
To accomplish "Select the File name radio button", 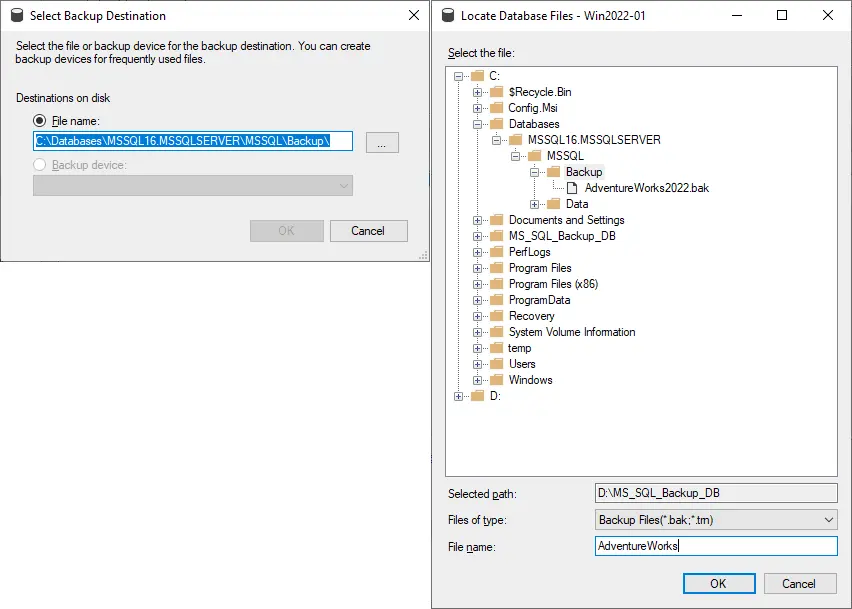I will pyautogui.click(x=40, y=121).
